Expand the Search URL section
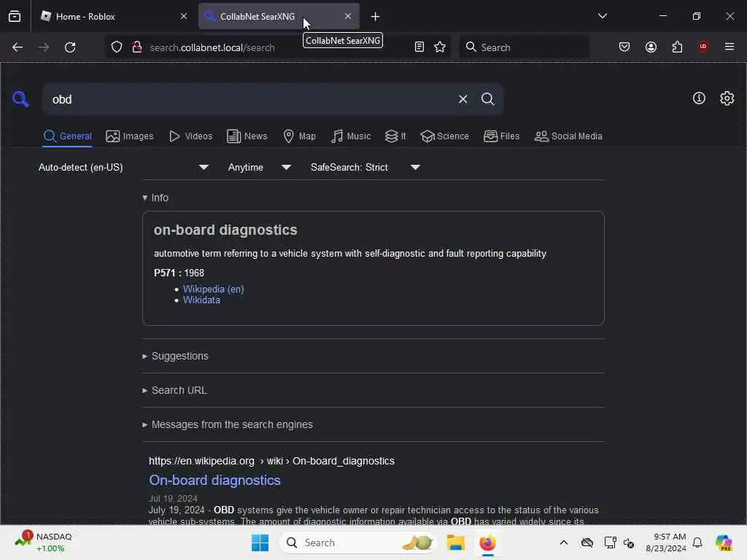The width and height of the screenshot is (747, 560). [x=174, y=391]
